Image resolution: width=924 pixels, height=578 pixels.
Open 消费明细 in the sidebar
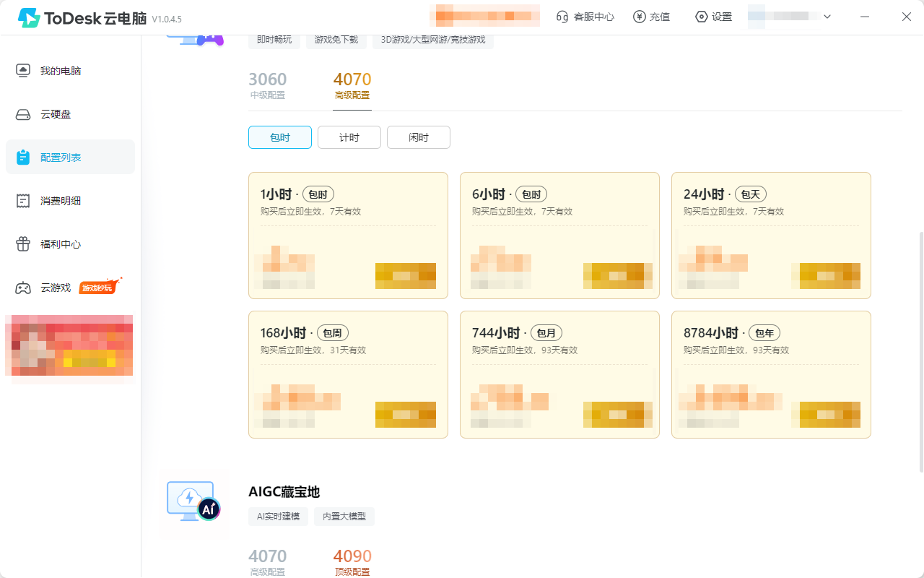point(70,201)
